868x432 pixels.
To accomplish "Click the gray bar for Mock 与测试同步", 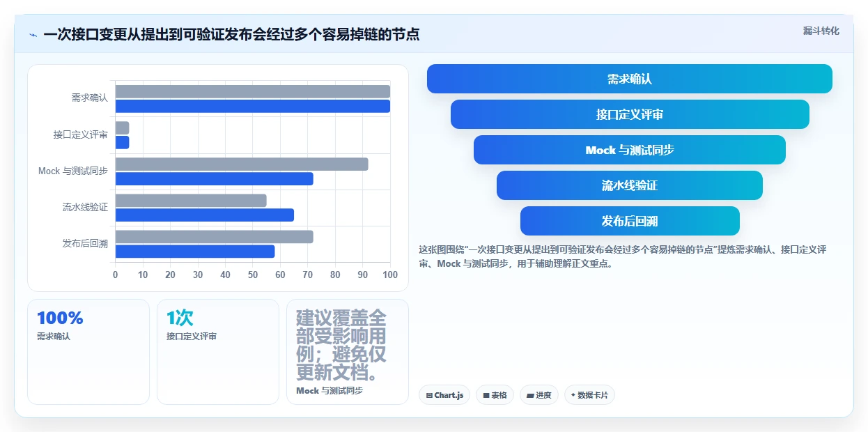I will coord(242,164).
